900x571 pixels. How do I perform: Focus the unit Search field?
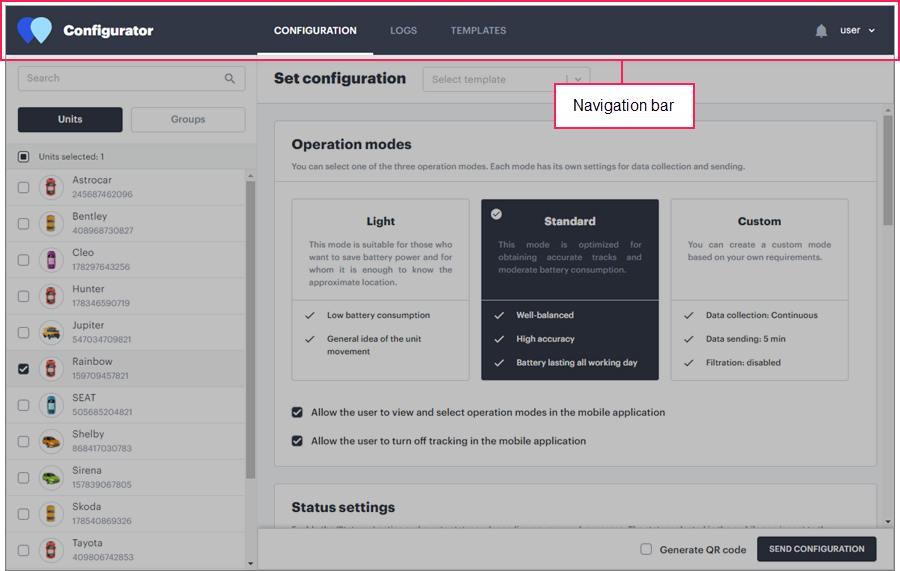point(131,79)
